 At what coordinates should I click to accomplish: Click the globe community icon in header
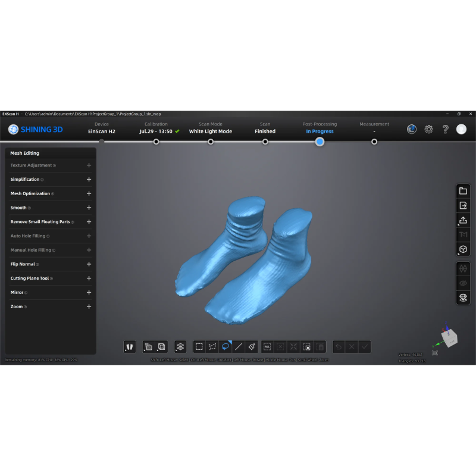[x=412, y=129]
